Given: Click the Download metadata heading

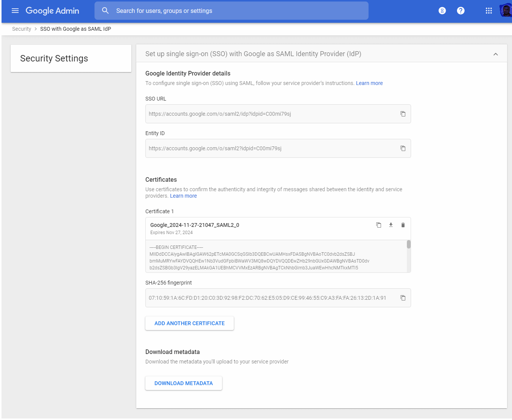Looking at the screenshot, I should pos(172,352).
